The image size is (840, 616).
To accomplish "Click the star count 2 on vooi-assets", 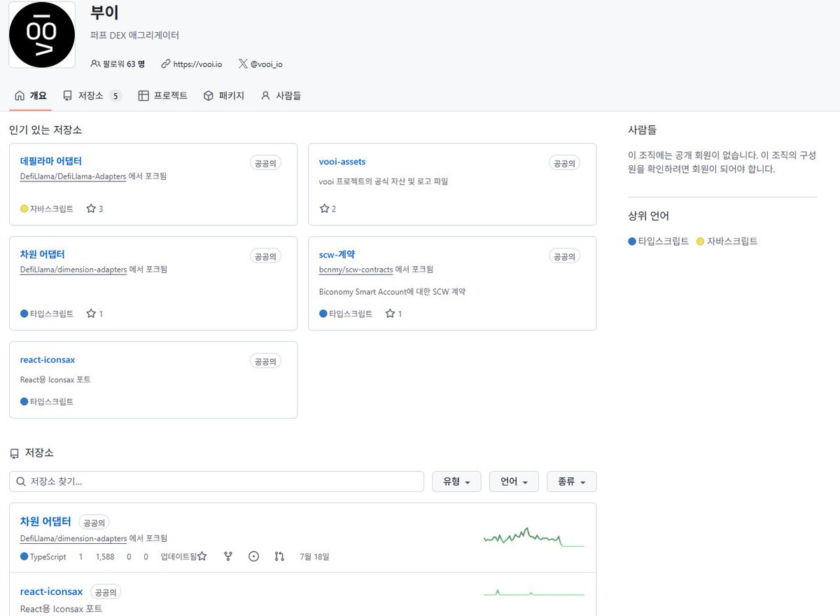I will (328, 209).
